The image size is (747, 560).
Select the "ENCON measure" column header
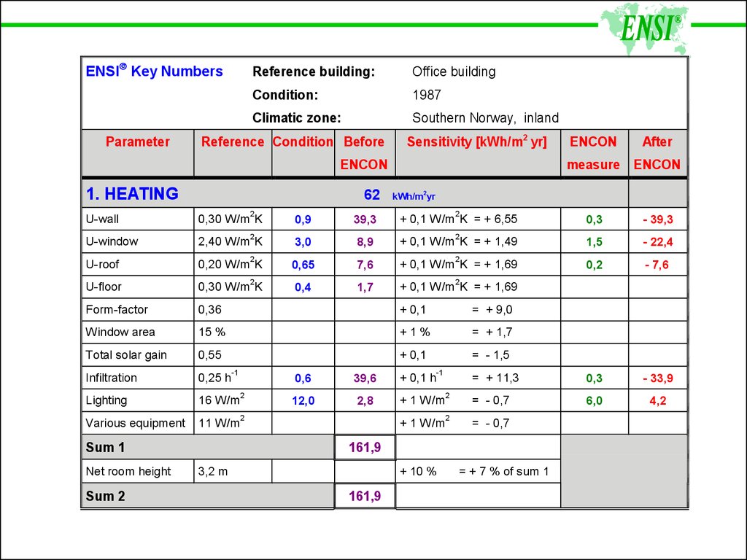(594, 153)
